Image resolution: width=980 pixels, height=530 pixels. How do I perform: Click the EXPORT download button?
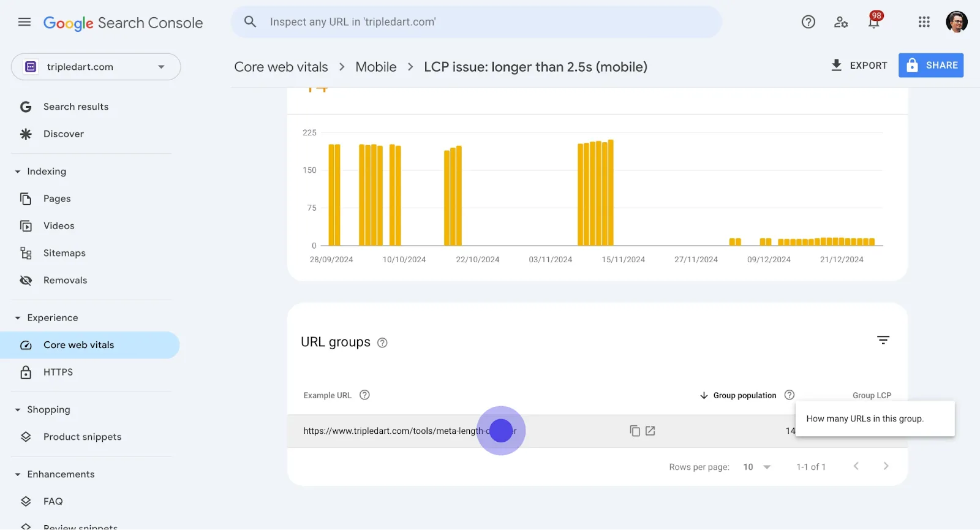coord(859,66)
